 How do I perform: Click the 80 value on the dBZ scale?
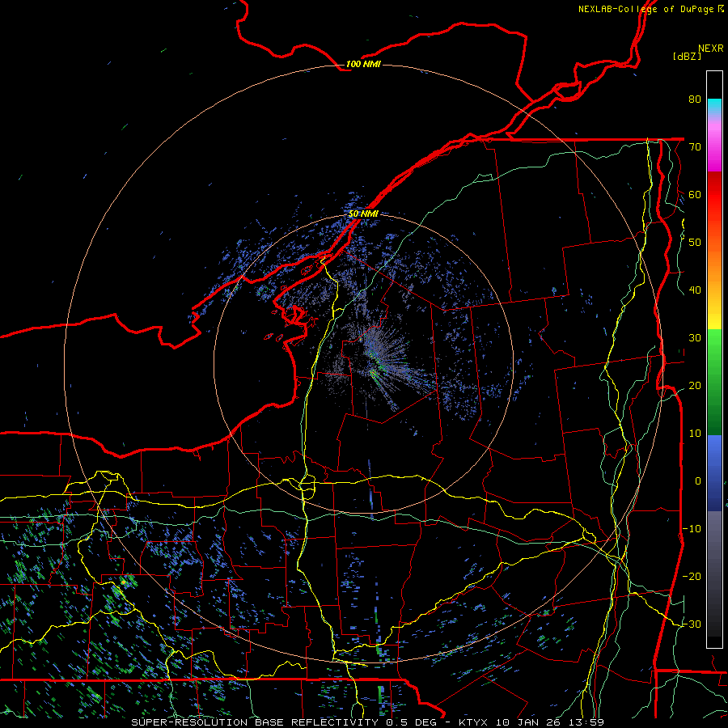pos(695,99)
